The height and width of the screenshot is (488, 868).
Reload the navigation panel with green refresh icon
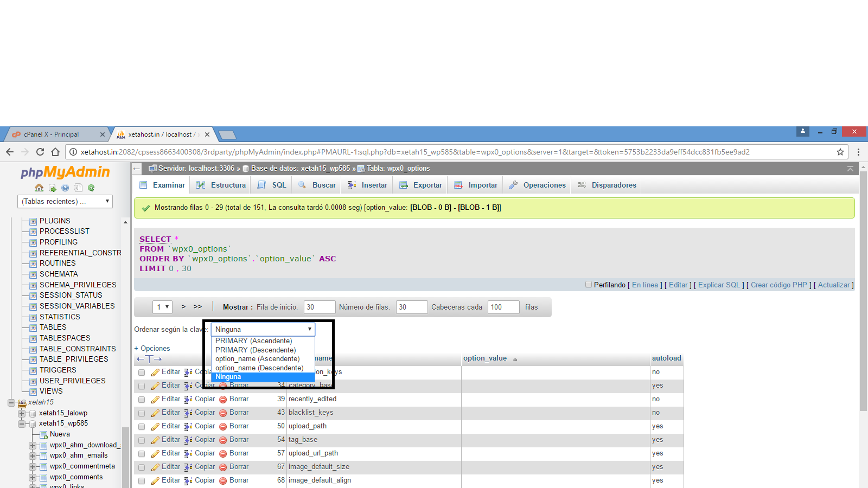coord(91,188)
